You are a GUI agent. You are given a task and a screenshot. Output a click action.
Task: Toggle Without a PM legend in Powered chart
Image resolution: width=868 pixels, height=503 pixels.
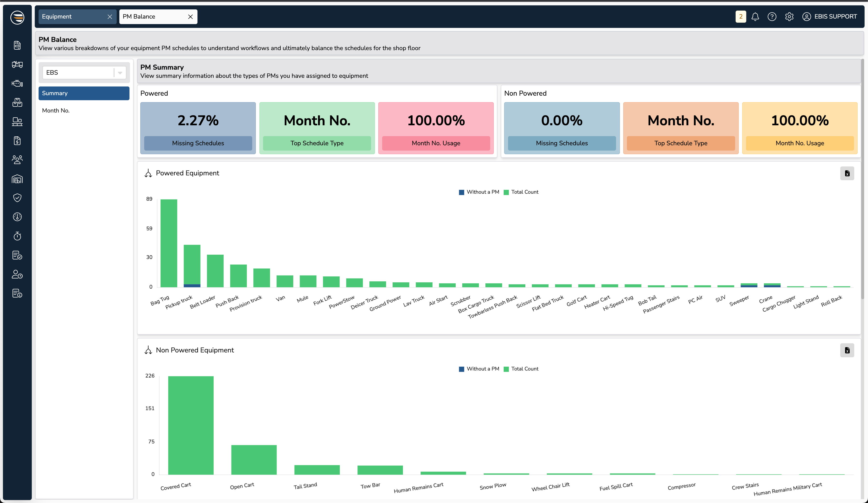point(479,192)
